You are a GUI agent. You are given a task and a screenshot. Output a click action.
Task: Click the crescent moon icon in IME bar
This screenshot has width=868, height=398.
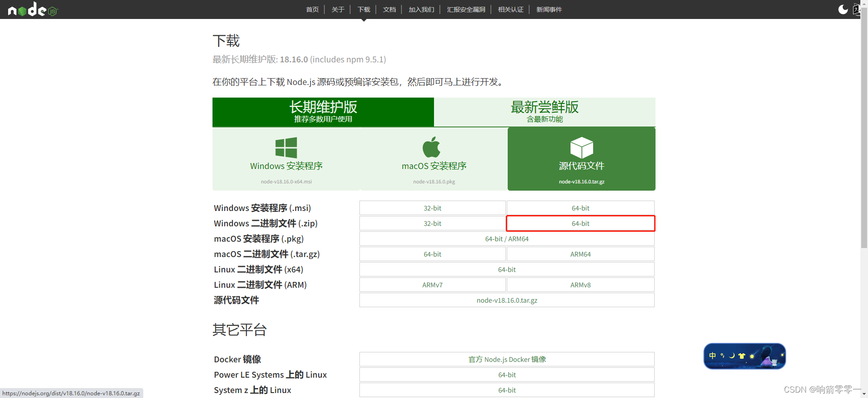point(731,356)
